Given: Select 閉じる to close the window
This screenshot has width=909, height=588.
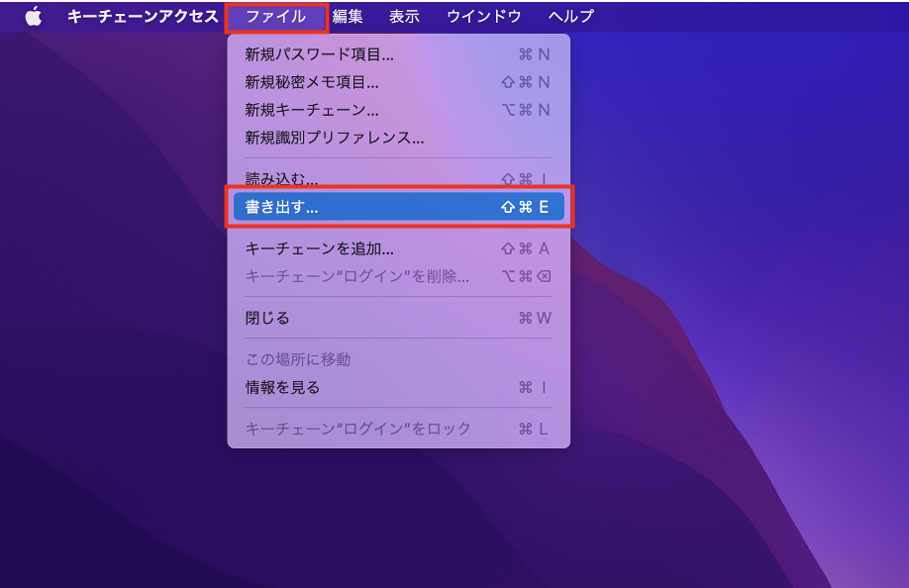Looking at the screenshot, I should click(398, 318).
